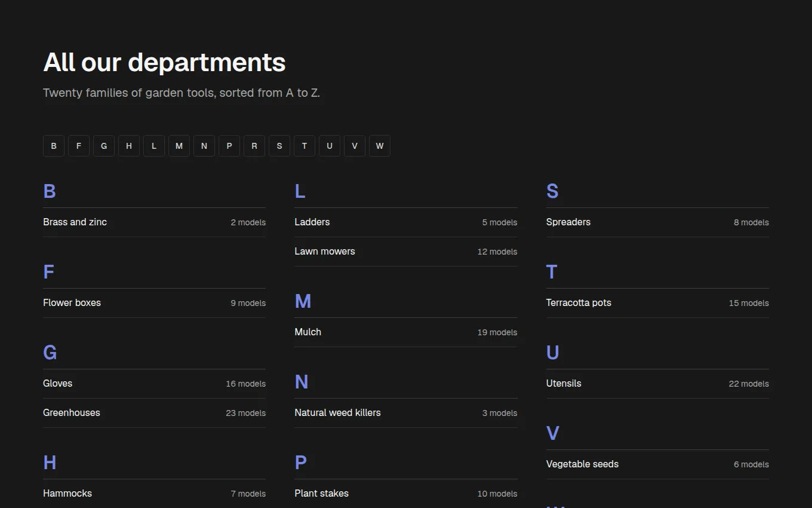Screen dimensions: 812x508
Task: View the Plant stakes department
Action: click(x=406, y=494)
